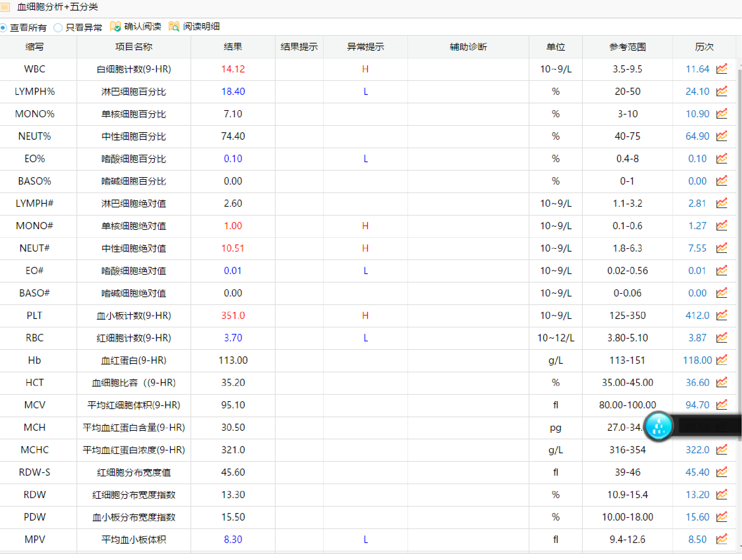Screen dimensions: 742x560
Task: Open the EO% trend chart icon
Action: click(722, 159)
